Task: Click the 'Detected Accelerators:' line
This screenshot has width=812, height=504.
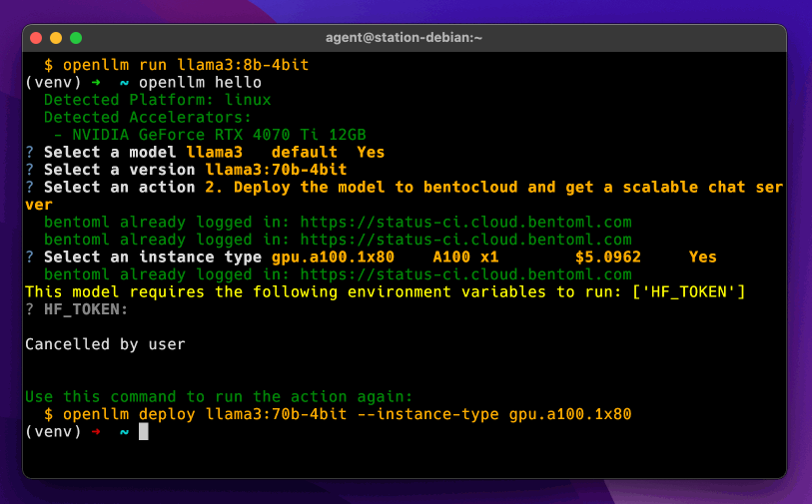Action: (148, 118)
